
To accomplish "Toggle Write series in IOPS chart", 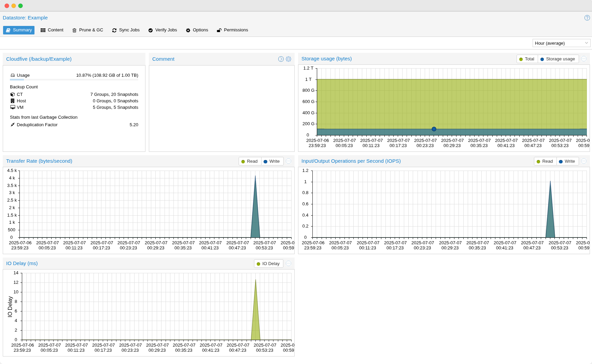I will pos(567,161).
